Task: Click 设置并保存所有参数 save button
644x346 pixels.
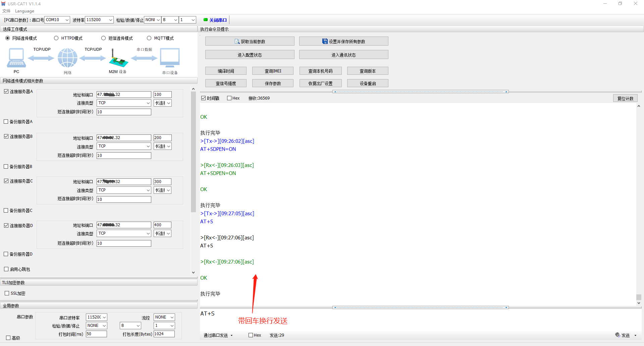Action: pyautogui.click(x=343, y=42)
